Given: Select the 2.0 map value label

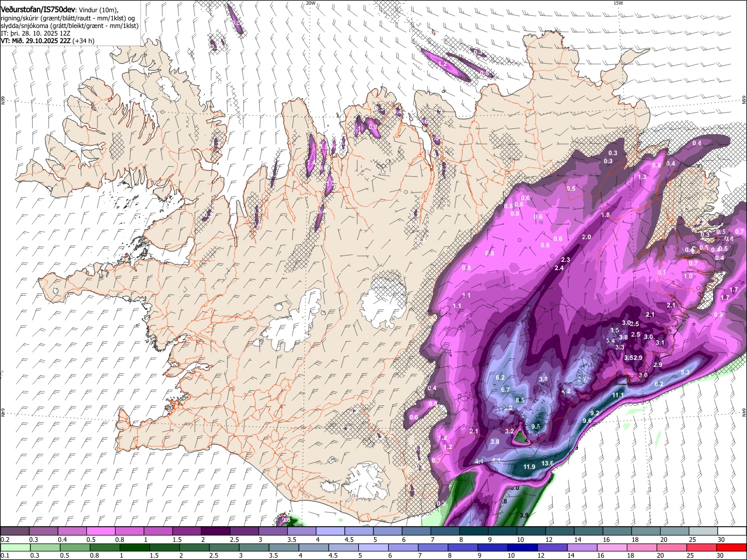Looking at the screenshot, I should pos(587,237).
